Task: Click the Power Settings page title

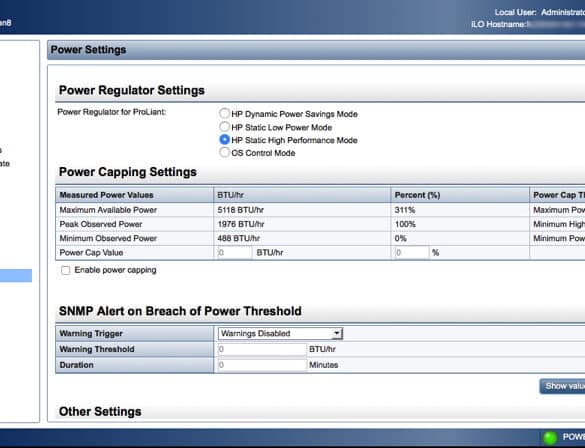Action: 88,50
